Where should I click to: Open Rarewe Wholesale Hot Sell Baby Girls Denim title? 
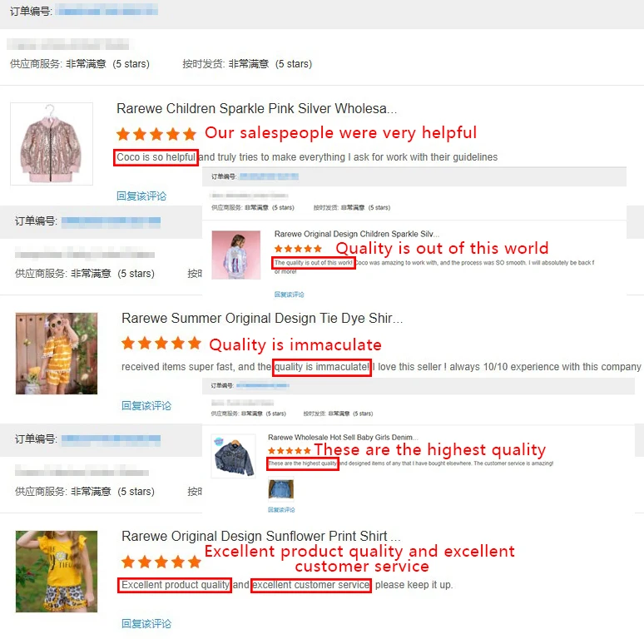[x=343, y=438]
